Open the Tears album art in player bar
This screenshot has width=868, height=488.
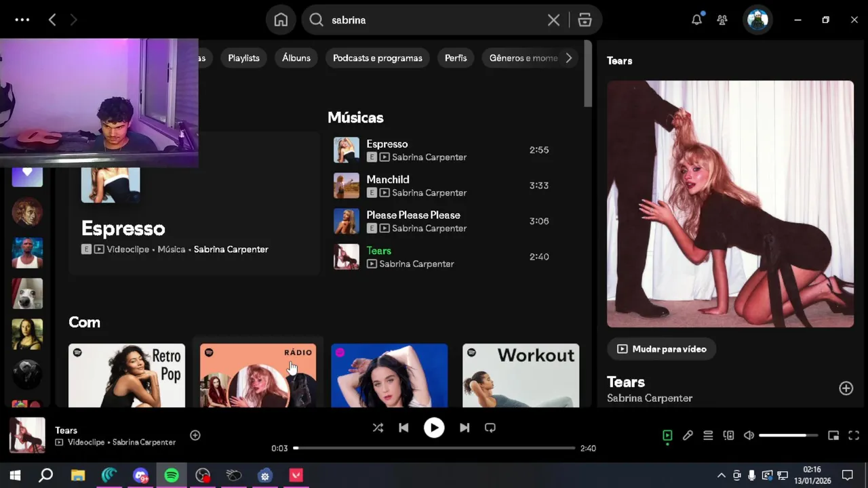tap(27, 435)
